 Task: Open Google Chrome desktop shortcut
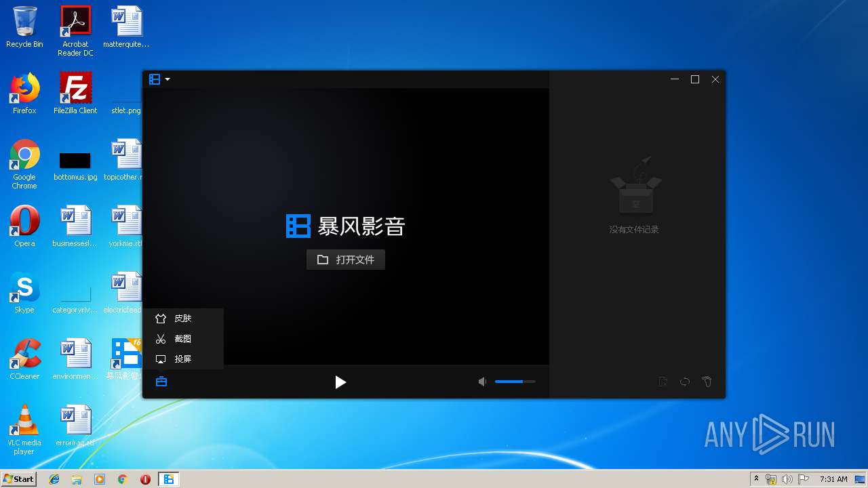[x=24, y=164]
